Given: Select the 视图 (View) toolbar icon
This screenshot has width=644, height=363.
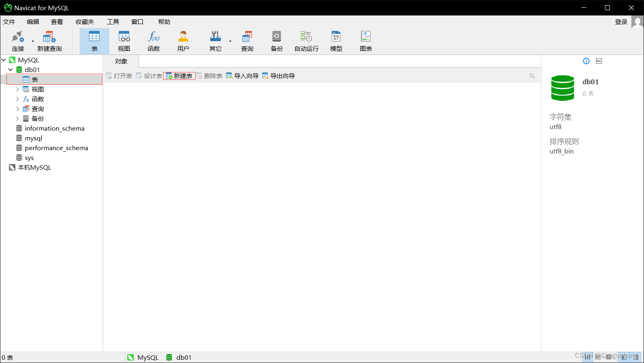Looking at the screenshot, I should (124, 41).
